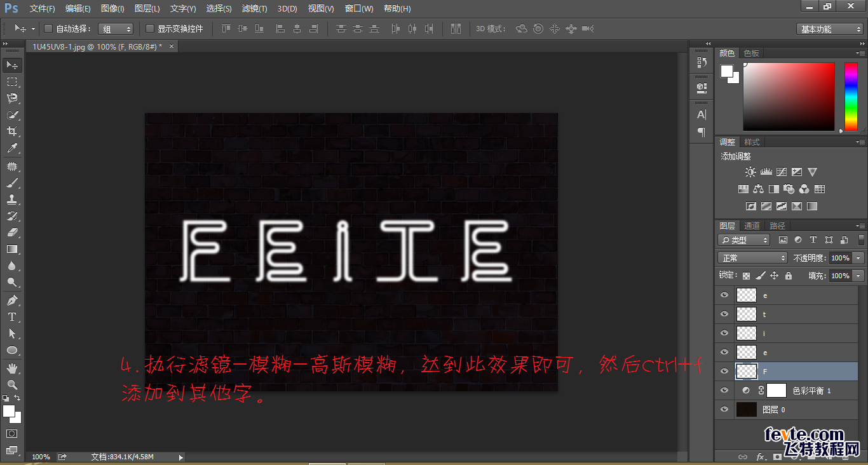Open the 组 auto-select dropdown
Image resolution: width=868 pixels, height=465 pixels.
pos(116,29)
